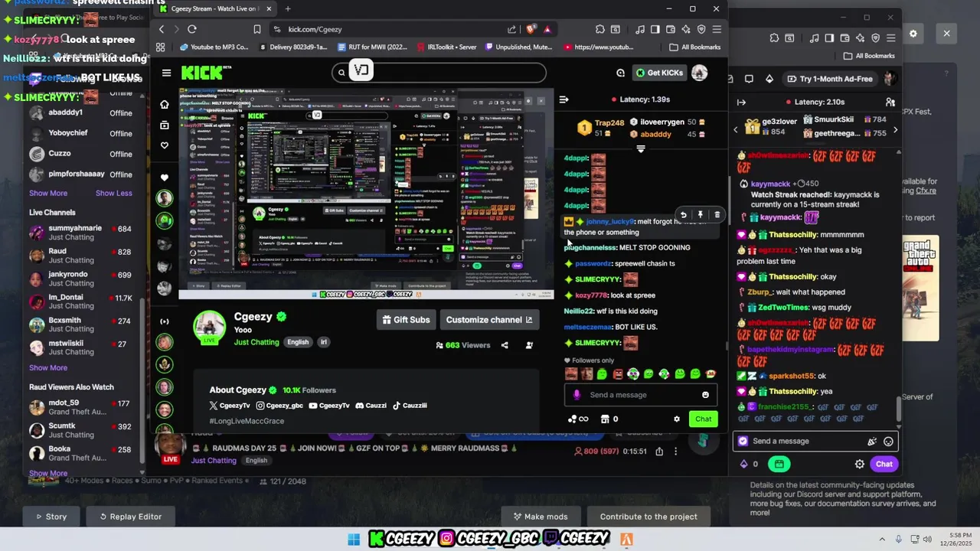Reply to johnny_lucky9's chat message
This screenshot has height=551, width=980.
(683, 215)
